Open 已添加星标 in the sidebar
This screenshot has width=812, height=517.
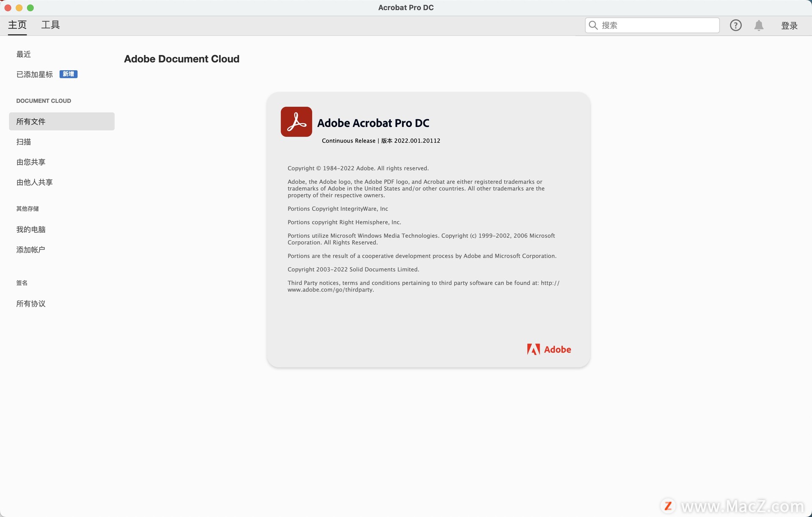tap(35, 74)
